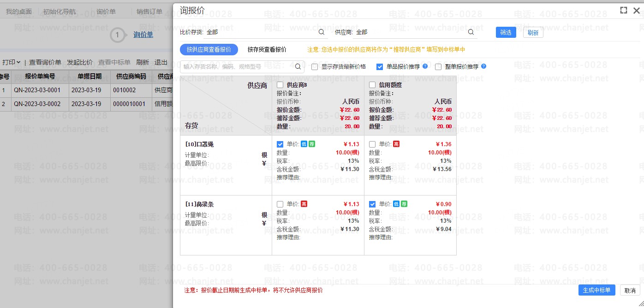Viewport: 644px width, 308px height.
Task: Click fullscreen expand icon of 询报价 dialog
Action: [x=624, y=10]
